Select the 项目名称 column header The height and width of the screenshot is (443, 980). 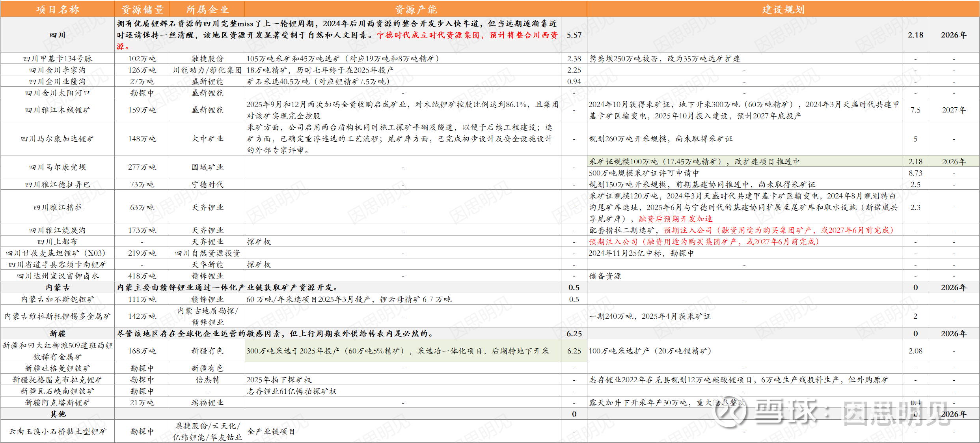(58, 9)
